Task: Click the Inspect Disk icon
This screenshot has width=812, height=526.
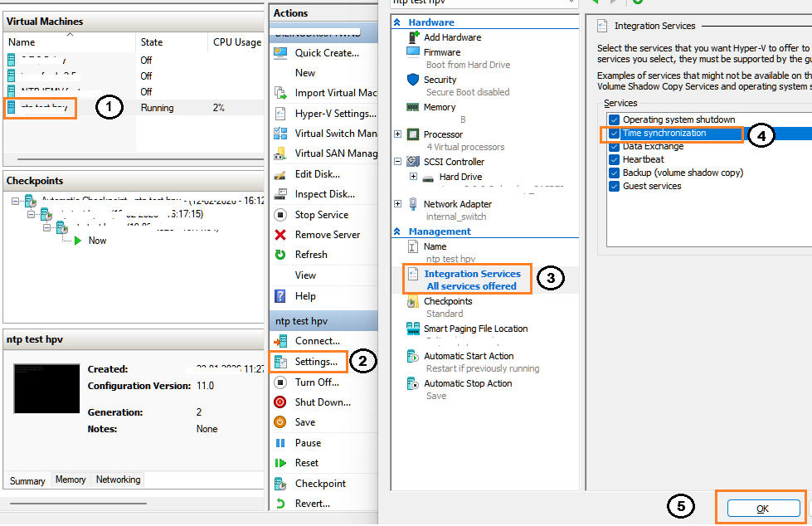Action: 280,194
